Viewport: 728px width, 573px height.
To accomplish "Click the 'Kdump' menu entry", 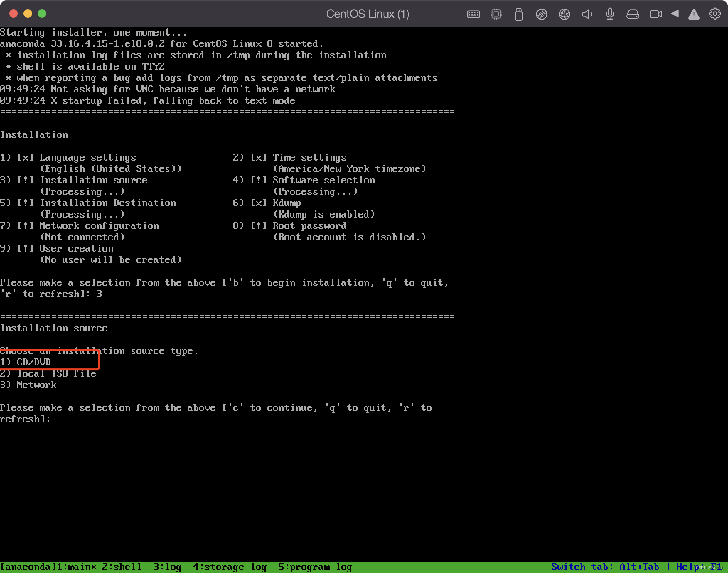I will coord(287,203).
